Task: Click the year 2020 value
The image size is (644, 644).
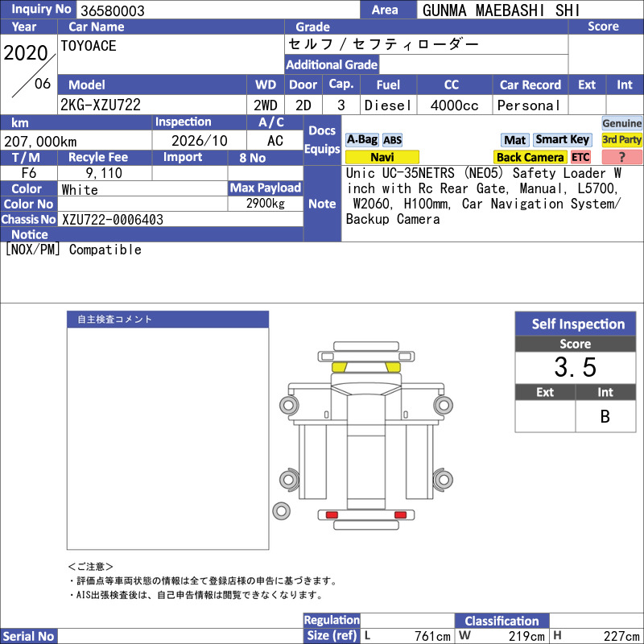Action: point(26,53)
